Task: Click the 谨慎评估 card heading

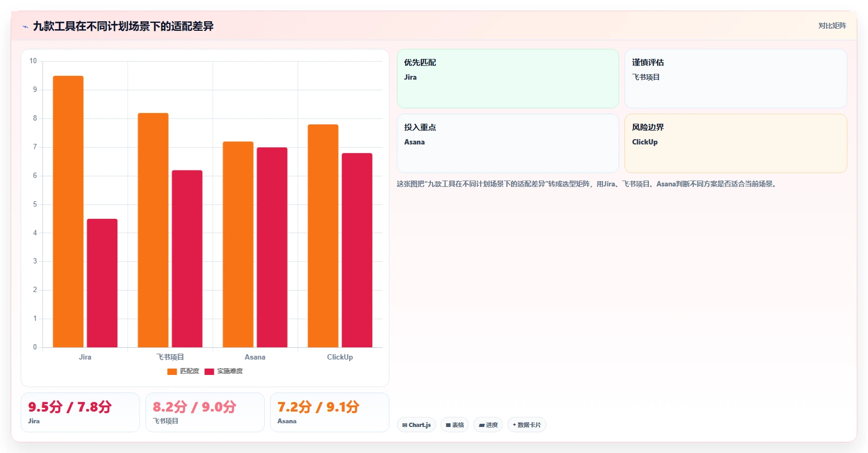Action: point(648,63)
